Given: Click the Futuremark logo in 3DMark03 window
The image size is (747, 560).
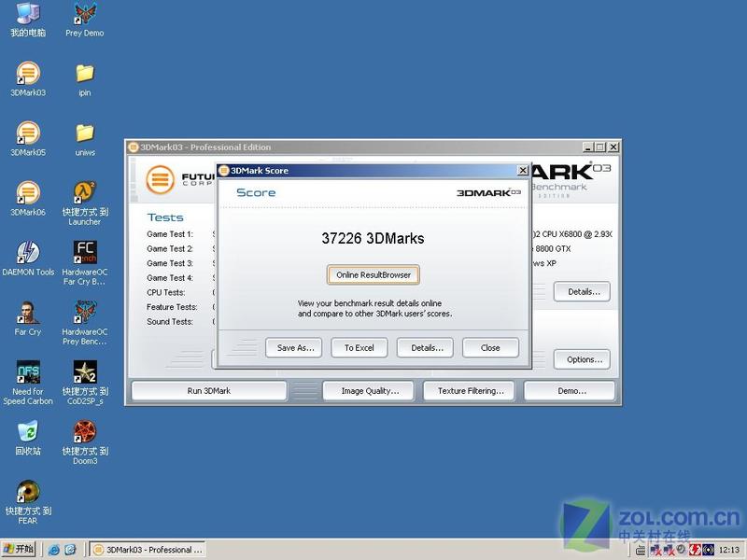Looking at the screenshot, I should point(160,179).
